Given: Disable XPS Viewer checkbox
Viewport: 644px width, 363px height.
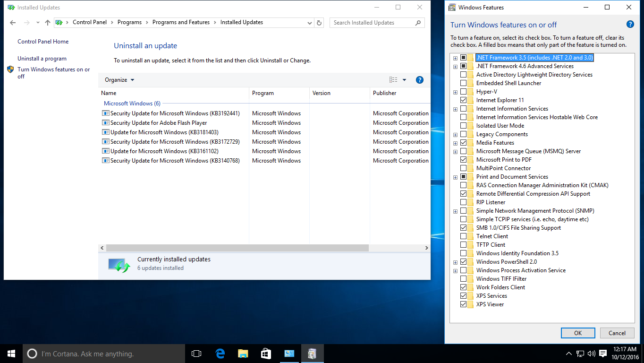Looking at the screenshot, I should pos(463,304).
